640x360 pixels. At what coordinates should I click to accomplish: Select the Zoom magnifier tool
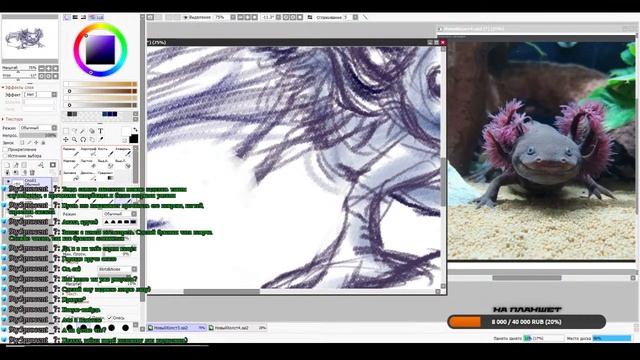pos(75,139)
